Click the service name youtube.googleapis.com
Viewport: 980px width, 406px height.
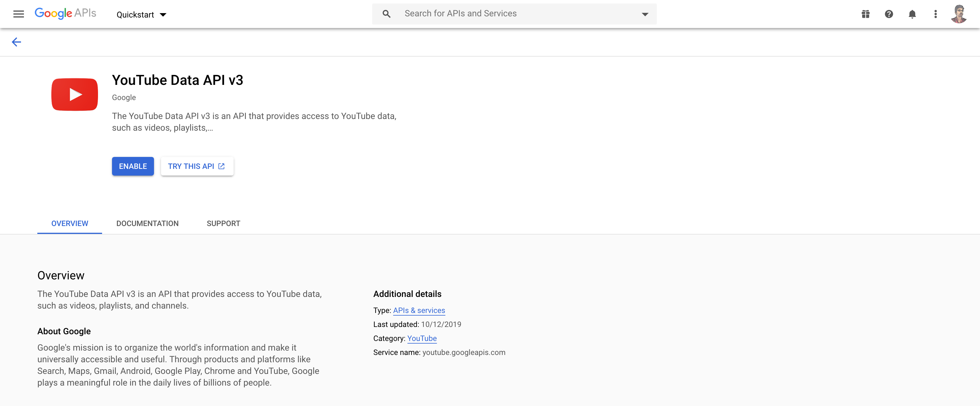[x=464, y=352]
